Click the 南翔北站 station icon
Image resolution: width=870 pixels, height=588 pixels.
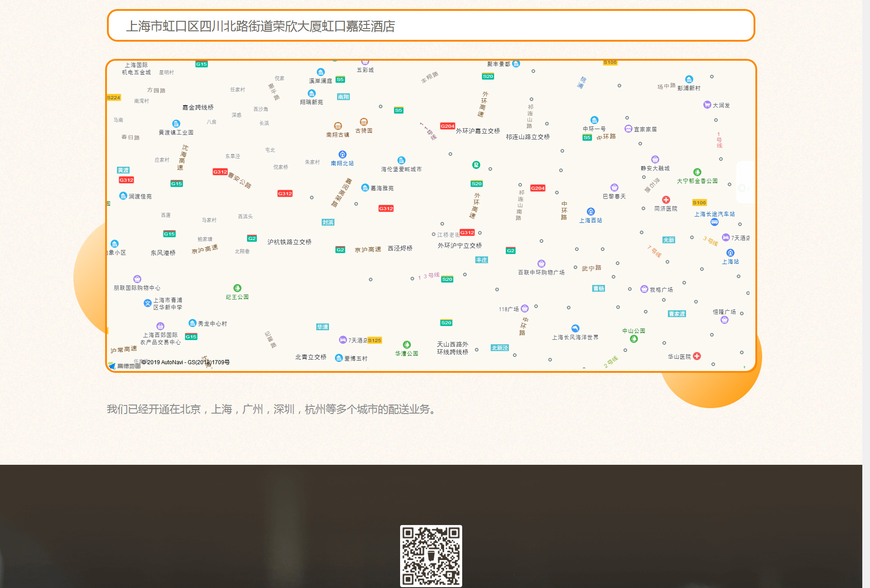pos(343,154)
